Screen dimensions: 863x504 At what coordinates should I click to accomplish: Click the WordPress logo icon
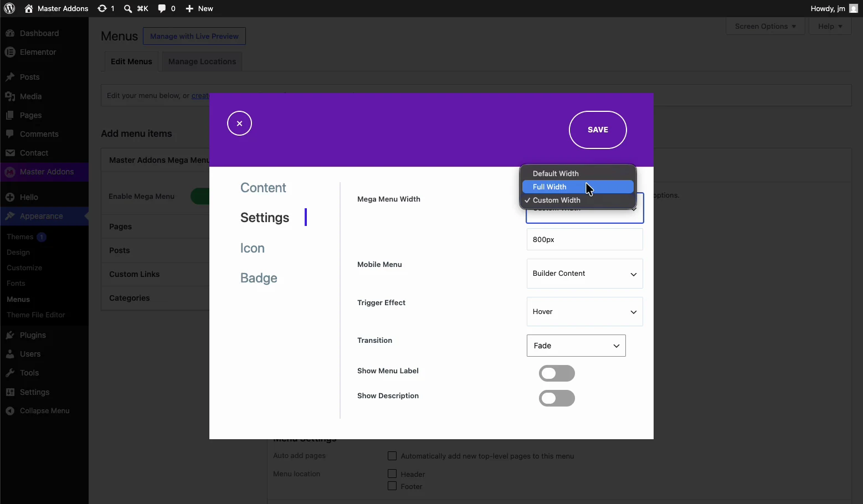9,8
